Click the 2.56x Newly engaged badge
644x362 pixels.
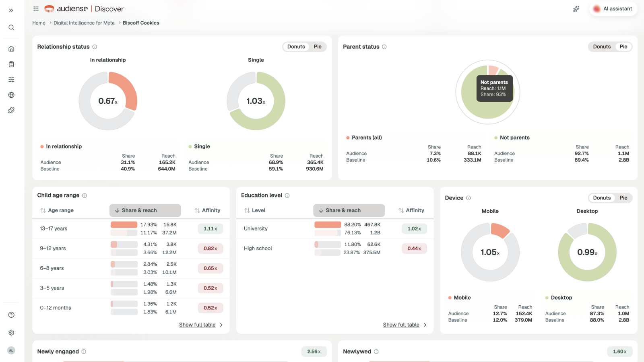point(314,352)
